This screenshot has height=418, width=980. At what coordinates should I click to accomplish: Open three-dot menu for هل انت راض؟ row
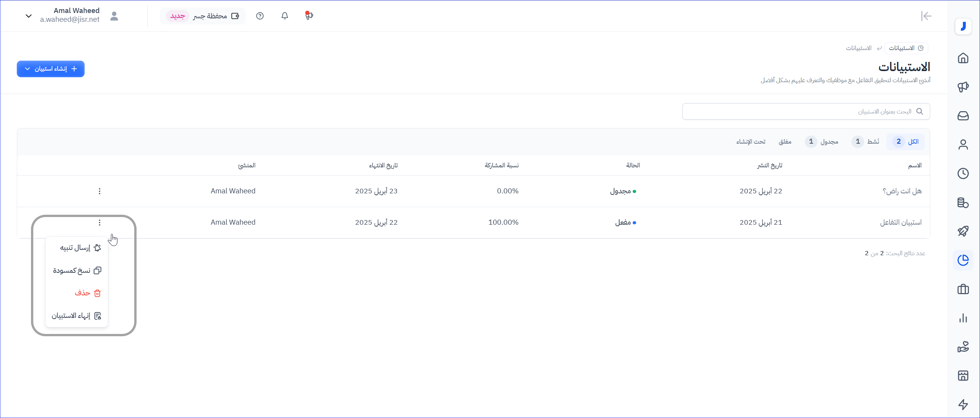(x=99, y=191)
